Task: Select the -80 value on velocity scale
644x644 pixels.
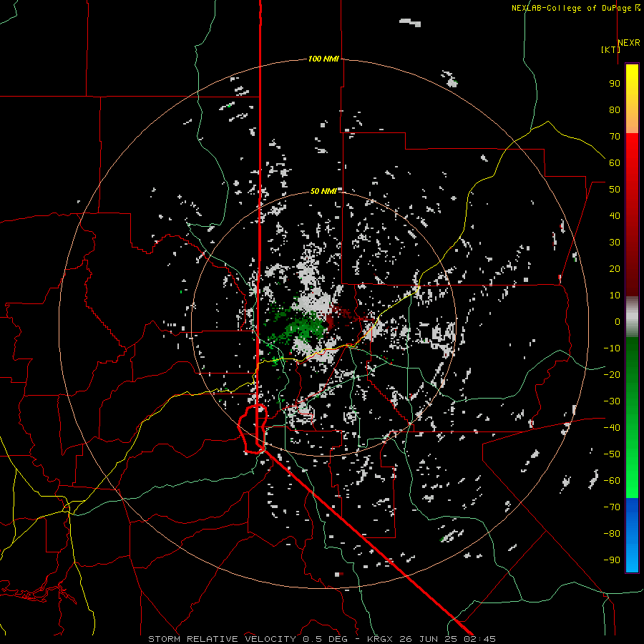Action: pos(612,534)
